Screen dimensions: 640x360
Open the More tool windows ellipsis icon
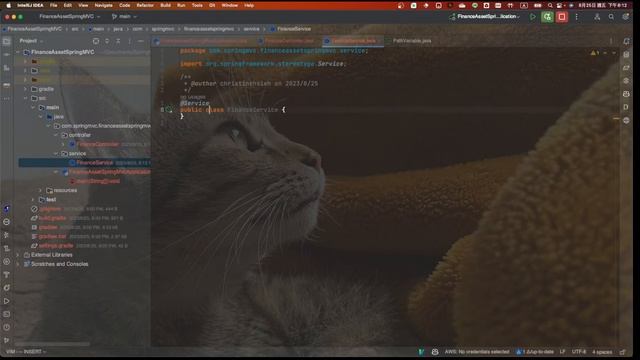(x=7, y=98)
